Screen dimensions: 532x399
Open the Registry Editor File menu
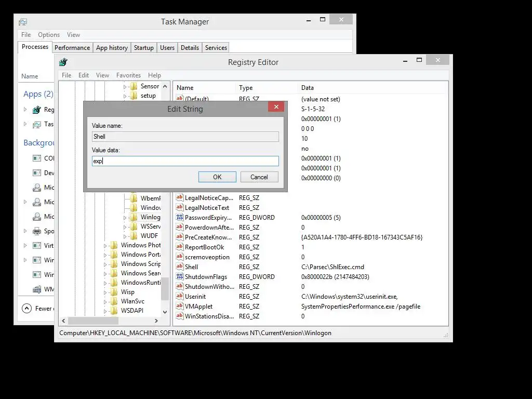[x=66, y=75]
